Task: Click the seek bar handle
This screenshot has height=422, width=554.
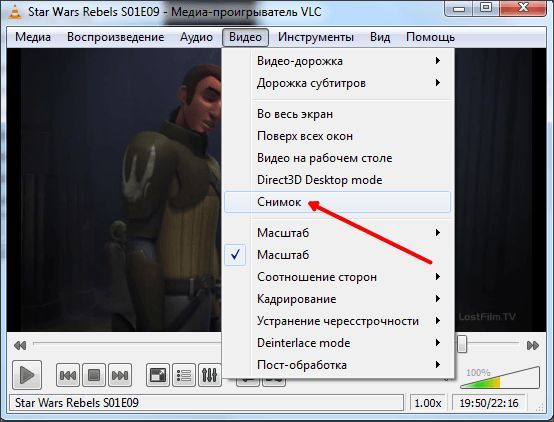Action: 462,344
